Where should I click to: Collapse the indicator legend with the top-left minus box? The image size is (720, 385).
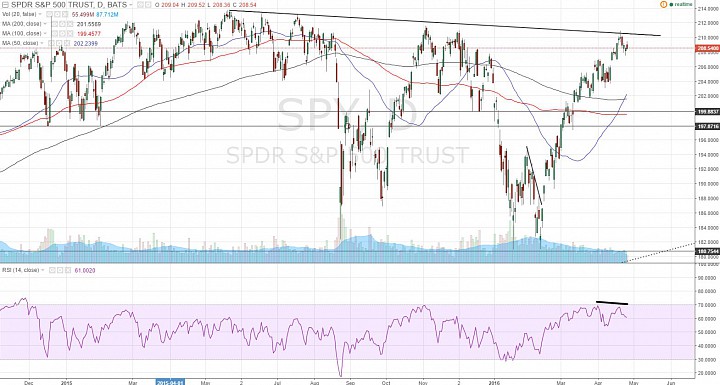coord(6,5)
